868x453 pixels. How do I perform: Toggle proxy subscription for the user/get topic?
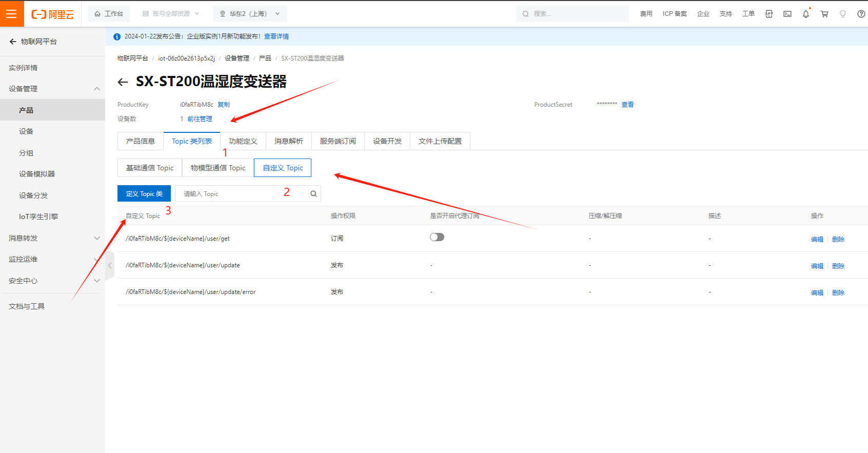click(x=437, y=237)
